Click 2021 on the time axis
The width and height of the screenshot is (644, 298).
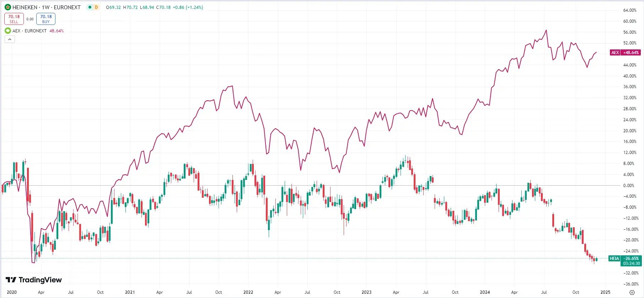pyautogui.click(x=130, y=292)
